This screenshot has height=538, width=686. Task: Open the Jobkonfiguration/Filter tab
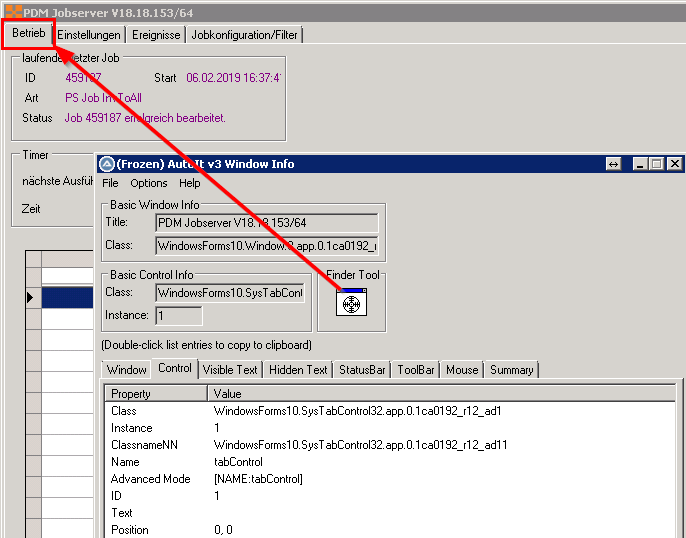click(244, 35)
